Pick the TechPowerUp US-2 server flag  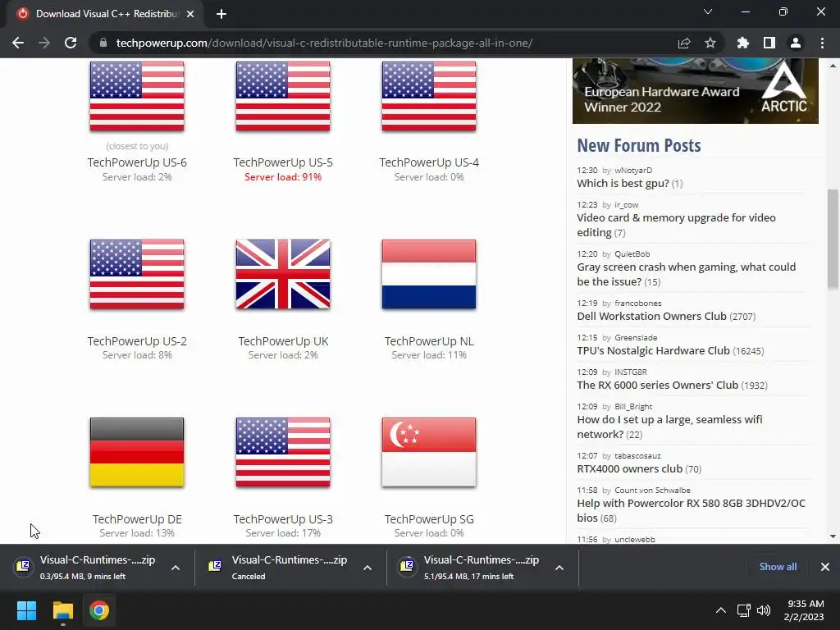(137, 274)
